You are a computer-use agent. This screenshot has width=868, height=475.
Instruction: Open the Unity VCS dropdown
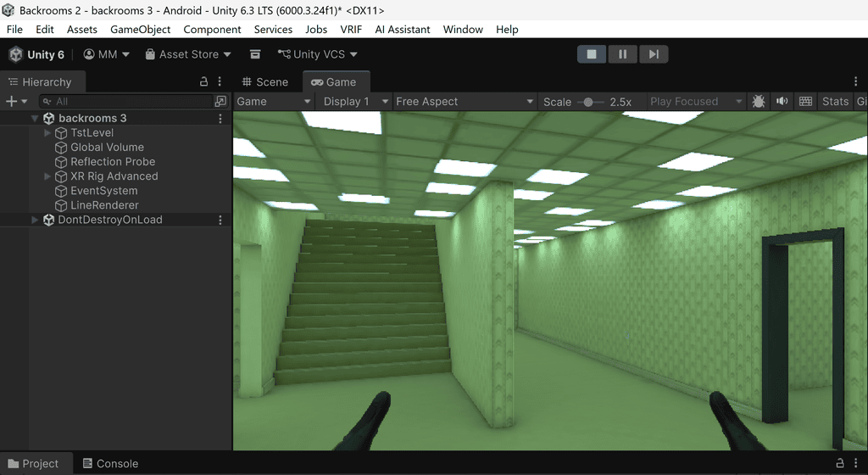(317, 54)
